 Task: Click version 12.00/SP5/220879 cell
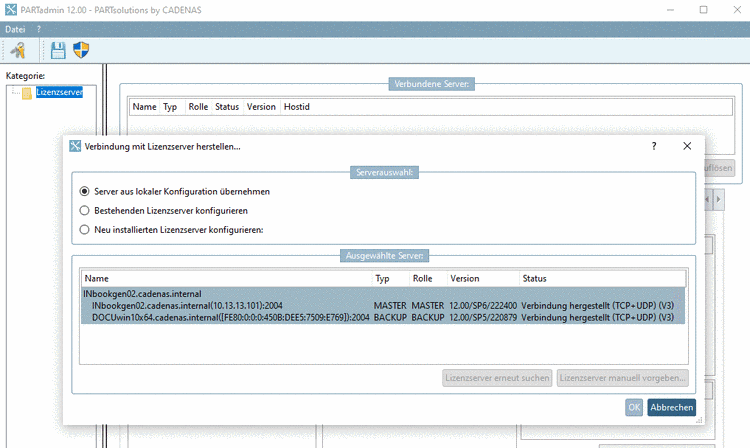coord(483,317)
